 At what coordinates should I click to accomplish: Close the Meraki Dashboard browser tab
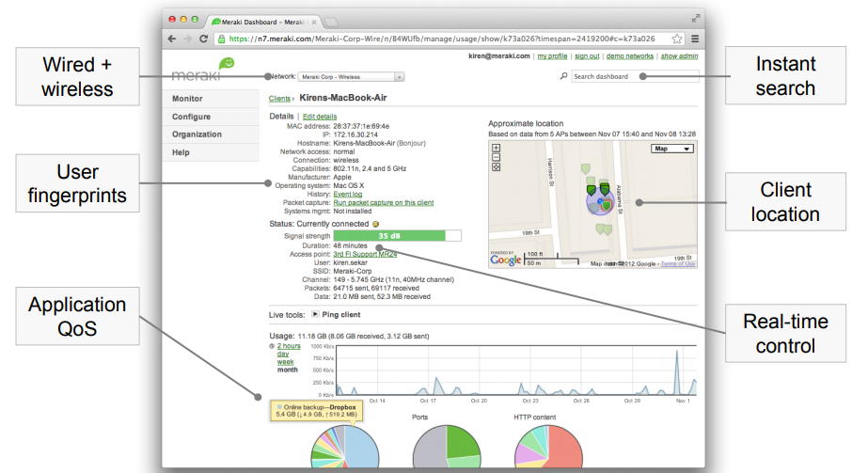(314, 23)
